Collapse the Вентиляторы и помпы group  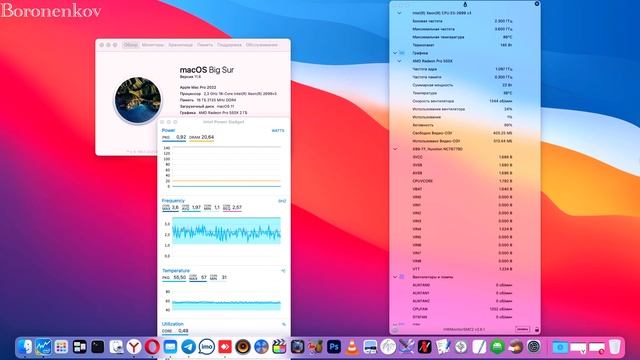(395, 277)
